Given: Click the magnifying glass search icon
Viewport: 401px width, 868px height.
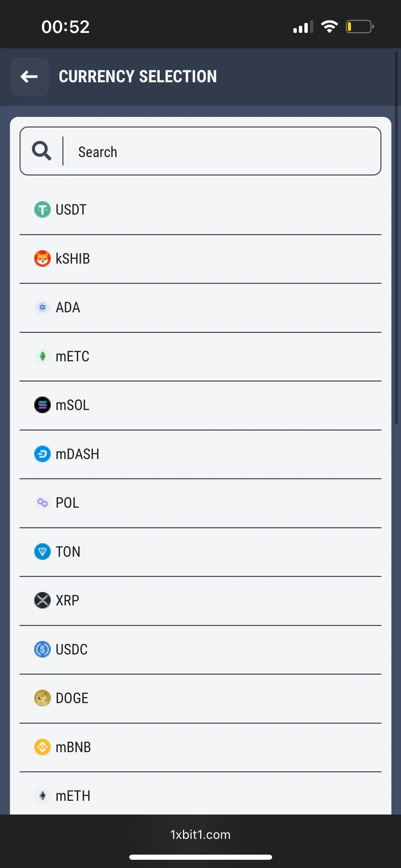Looking at the screenshot, I should (41, 151).
